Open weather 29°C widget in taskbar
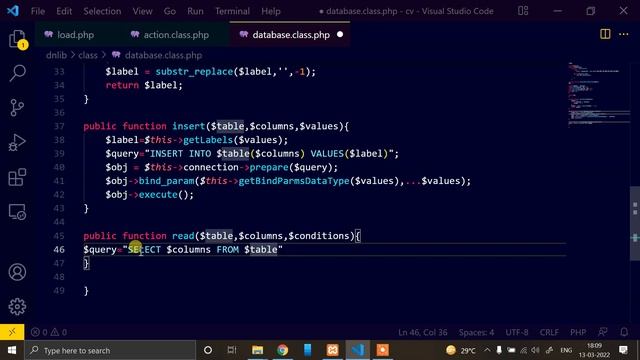Screen dimensions: 640x360 460,350
